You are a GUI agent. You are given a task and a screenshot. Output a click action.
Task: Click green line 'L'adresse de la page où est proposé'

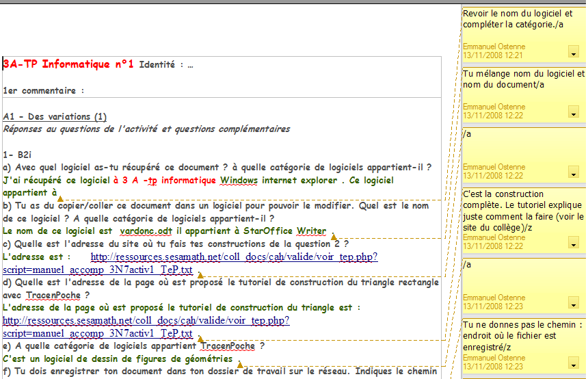click(181, 308)
